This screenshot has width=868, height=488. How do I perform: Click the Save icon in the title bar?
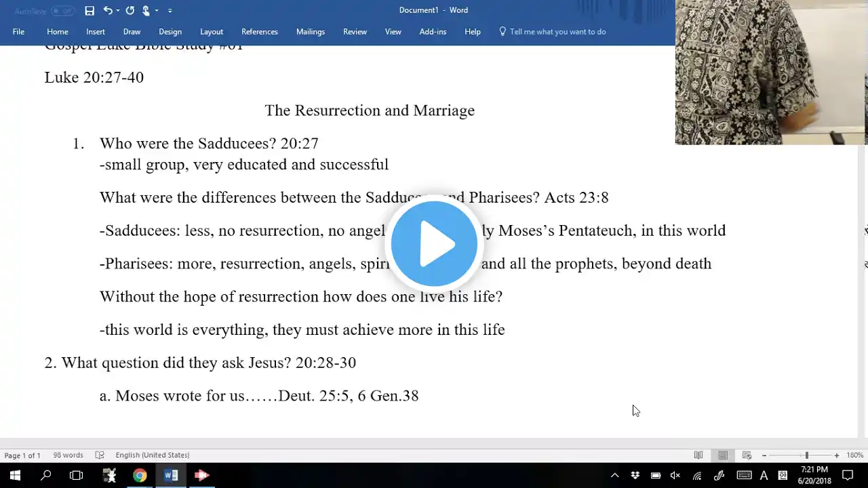pyautogui.click(x=90, y=10)
